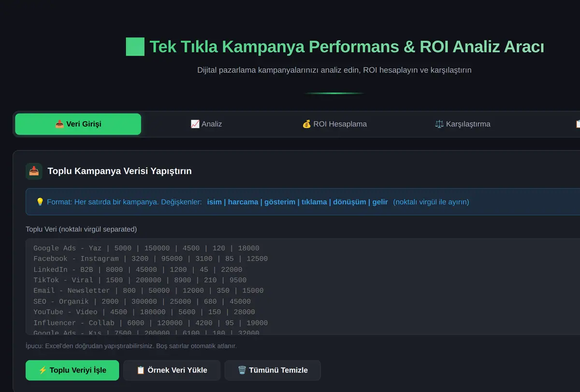The height and width of the screenshot is (392, 580).
Task: Click the 'TikTok - Viral' data line
Action: (x=140, y=280)
